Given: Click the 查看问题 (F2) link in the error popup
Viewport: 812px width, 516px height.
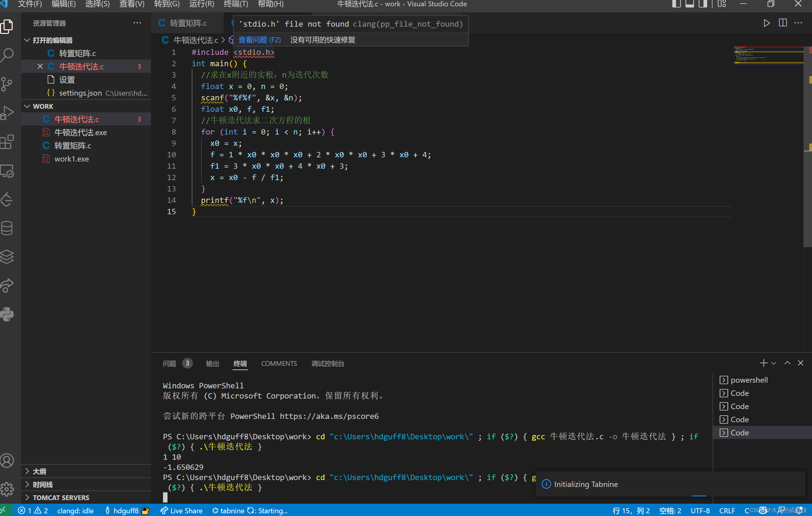Looking at the screenshot, I should [259, 40].
